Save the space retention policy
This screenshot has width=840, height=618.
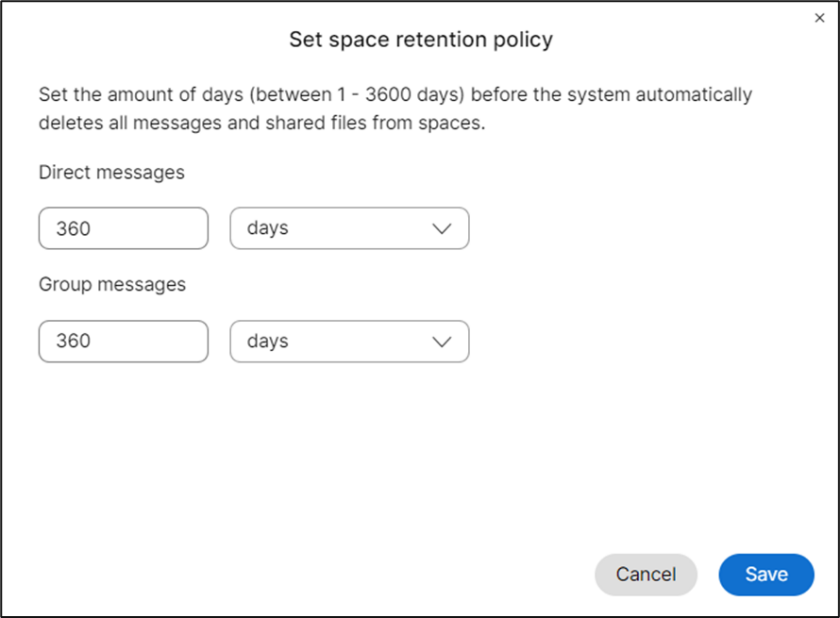click(766, 574)
